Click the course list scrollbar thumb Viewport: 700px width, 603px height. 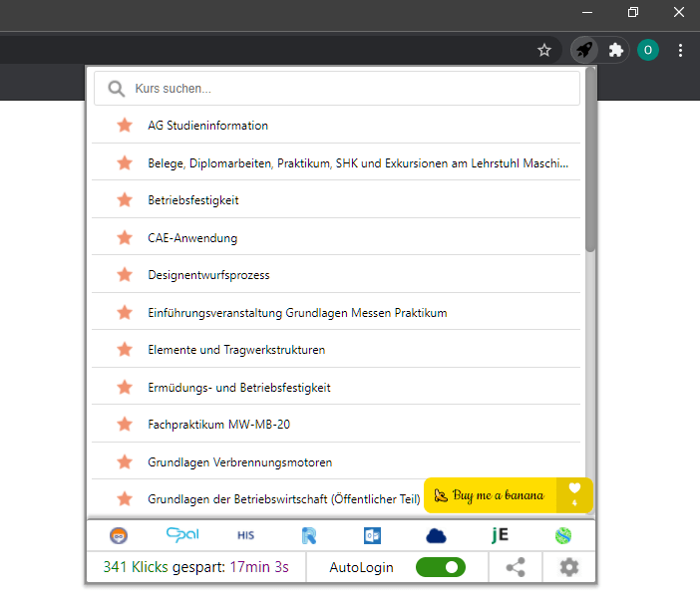click(x=590, y=159)
